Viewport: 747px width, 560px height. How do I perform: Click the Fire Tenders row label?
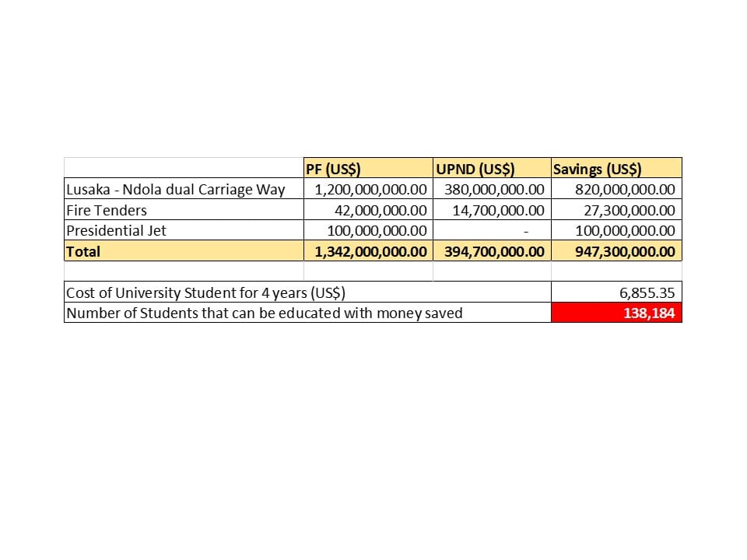[107, 210]
